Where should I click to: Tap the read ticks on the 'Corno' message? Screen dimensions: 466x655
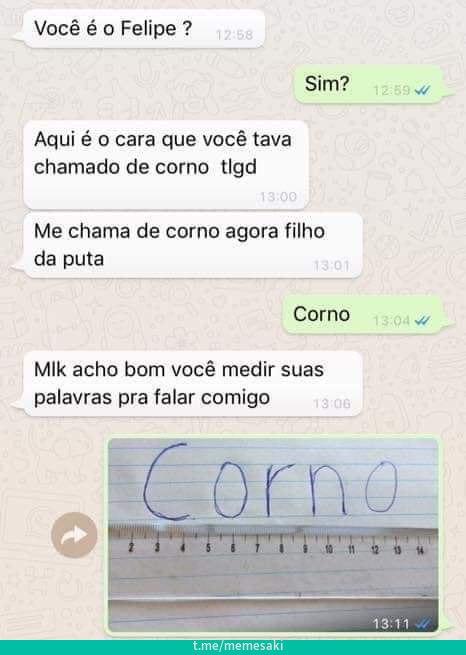point(423,321)
